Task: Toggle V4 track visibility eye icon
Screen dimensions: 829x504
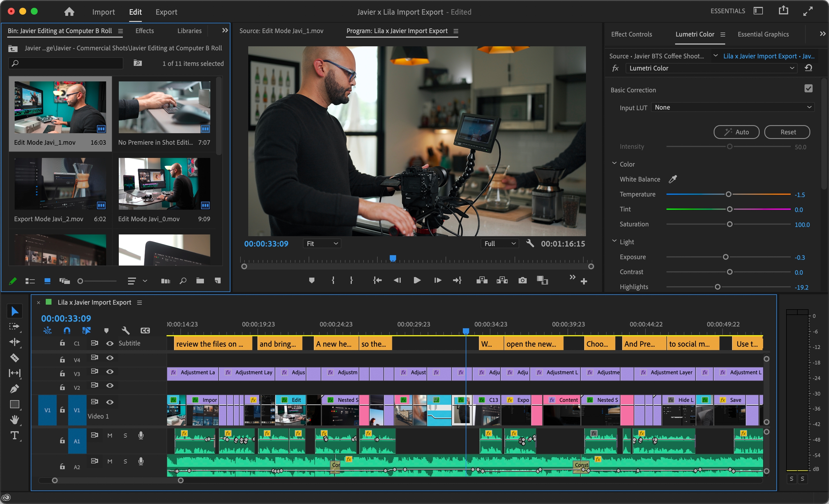Action: coord(108,357)
